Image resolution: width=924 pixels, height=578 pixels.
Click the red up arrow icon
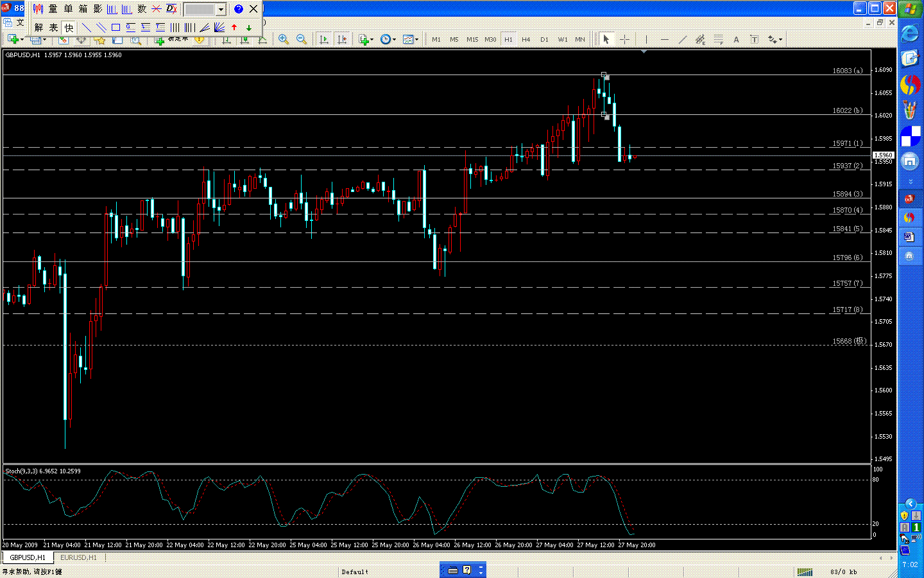(234, 28)
